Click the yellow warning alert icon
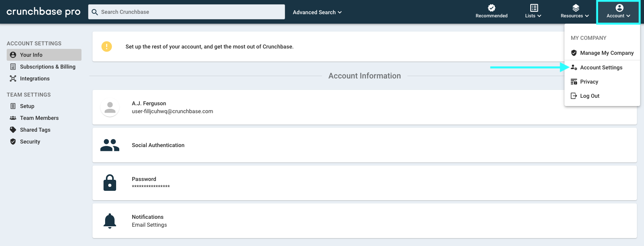Viewport: 644px width, 246px height. point(107,47)
